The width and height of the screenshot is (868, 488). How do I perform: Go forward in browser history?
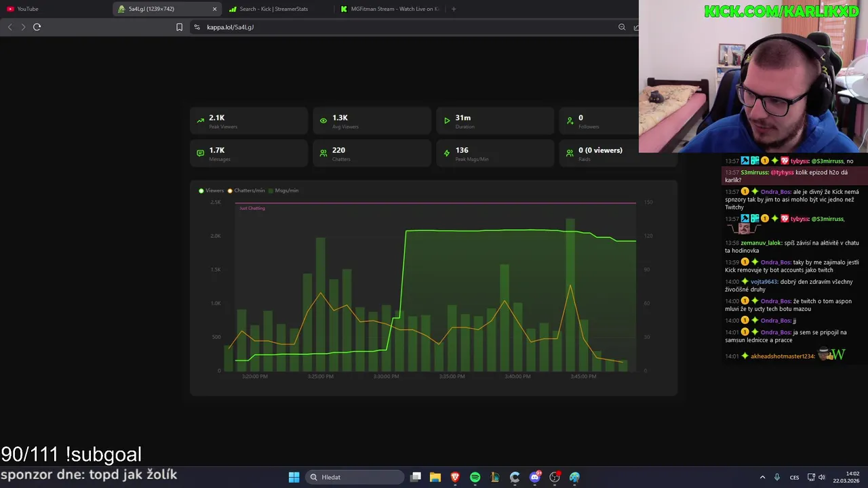point(23,27)
